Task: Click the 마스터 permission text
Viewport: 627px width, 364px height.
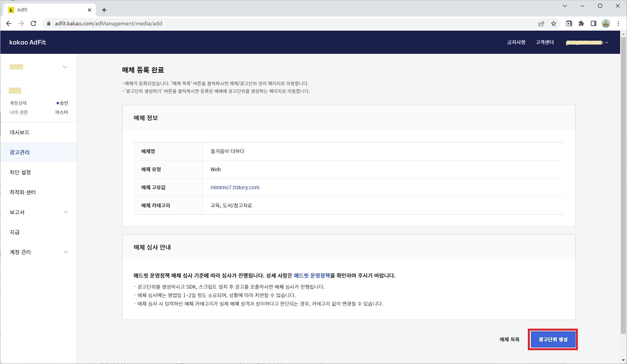Action: coord(61,112)
